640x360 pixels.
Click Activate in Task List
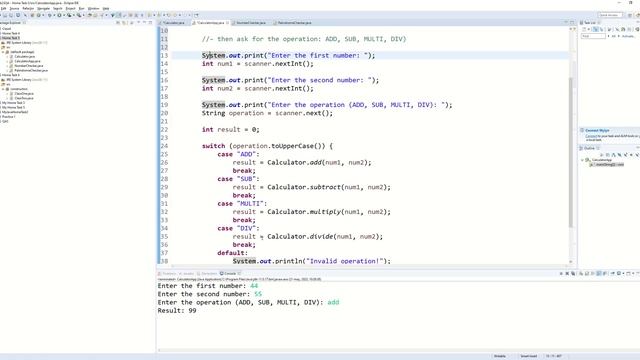[x=628, y=36]
